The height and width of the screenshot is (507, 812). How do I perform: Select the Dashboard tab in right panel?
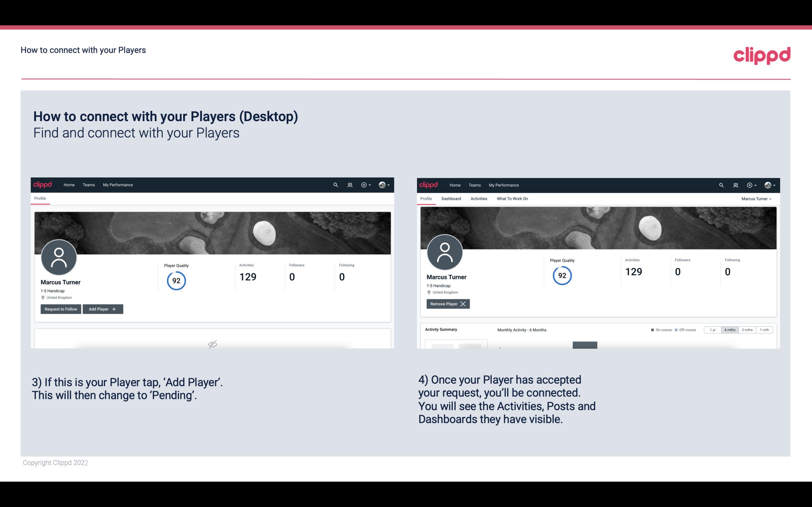click(x=451, y=199)
